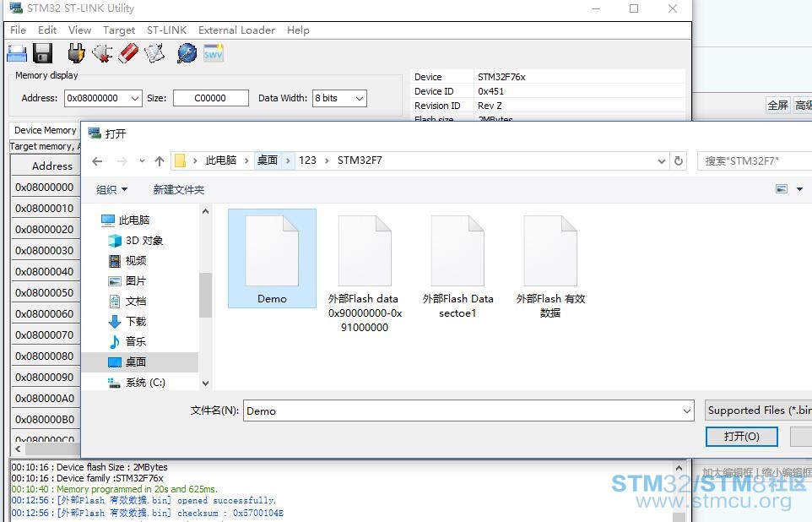This screenshot has width=812, height=522.
Task: Select the Demo file thumbnail
Action: (272, 258)
